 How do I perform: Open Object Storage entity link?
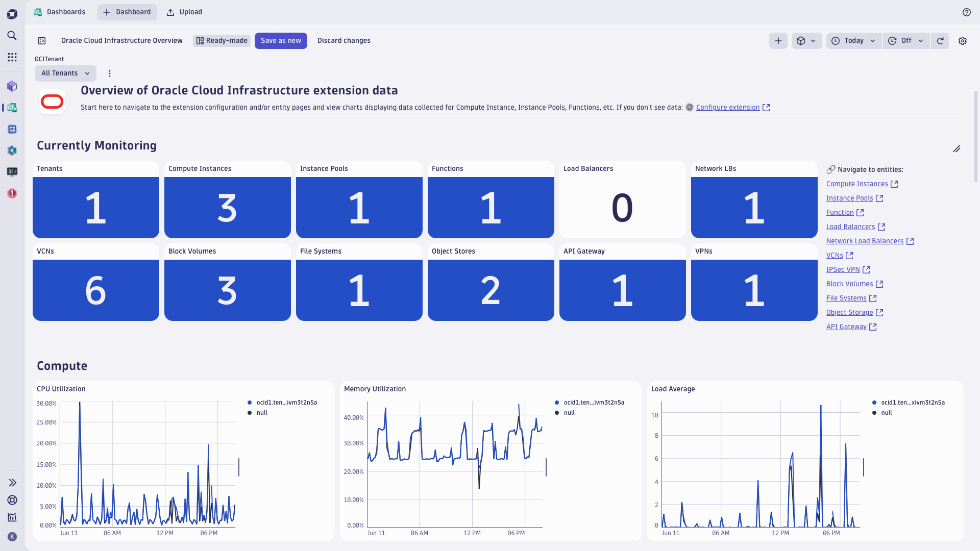click(854, 313)
